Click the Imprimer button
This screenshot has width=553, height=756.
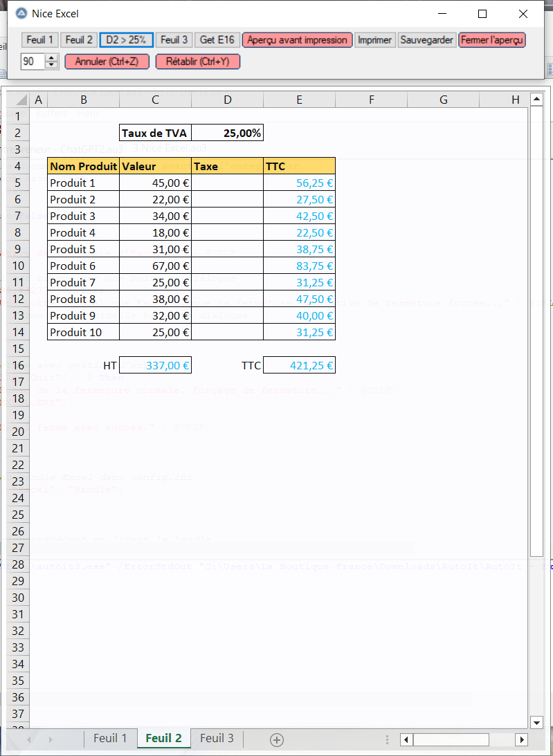375,40
